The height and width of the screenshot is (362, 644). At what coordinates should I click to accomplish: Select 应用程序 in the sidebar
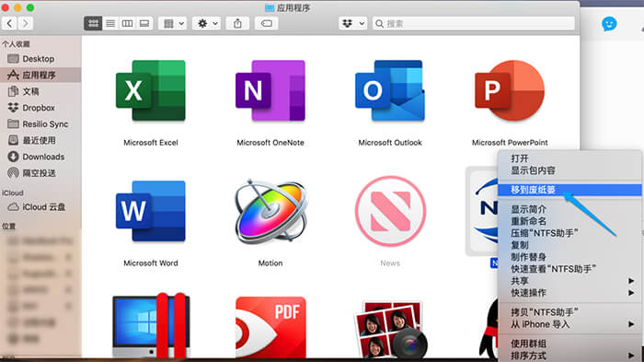pos(40,75)
